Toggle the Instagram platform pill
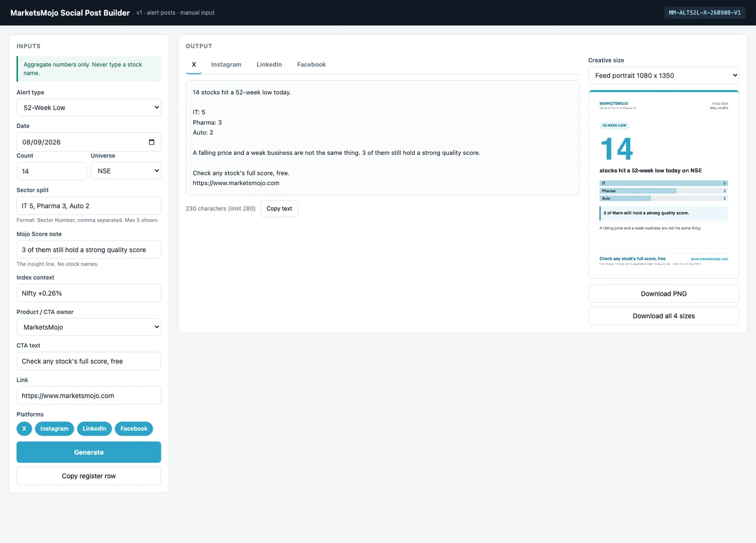 55,429
